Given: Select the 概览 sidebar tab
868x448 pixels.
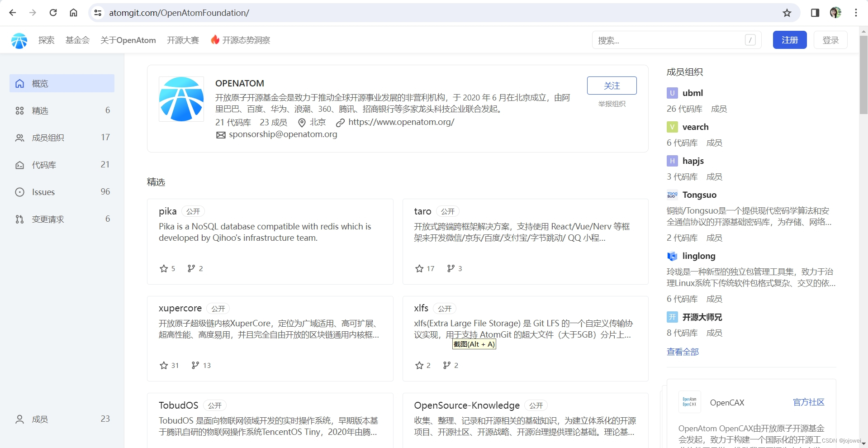Looking at the screenshot, I should 62,83.
